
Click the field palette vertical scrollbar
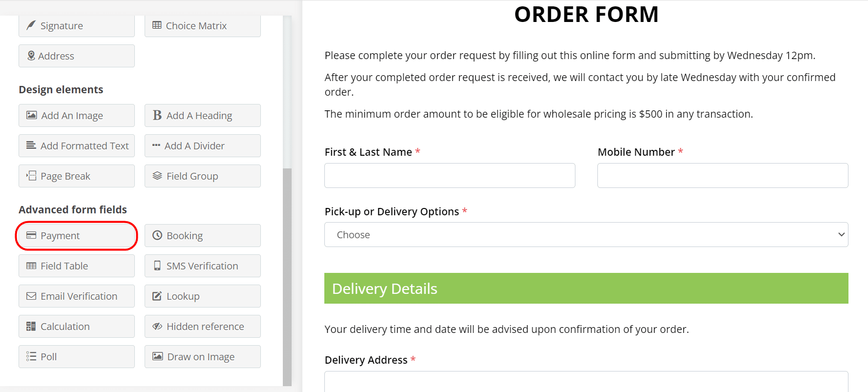287,273
